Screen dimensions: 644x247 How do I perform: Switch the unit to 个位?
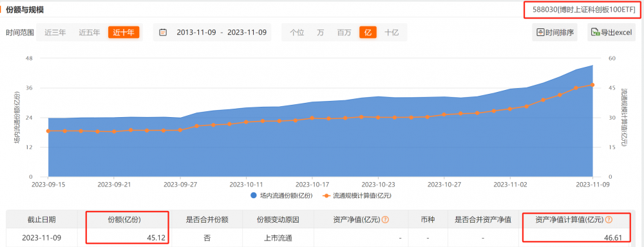point(297,32)
